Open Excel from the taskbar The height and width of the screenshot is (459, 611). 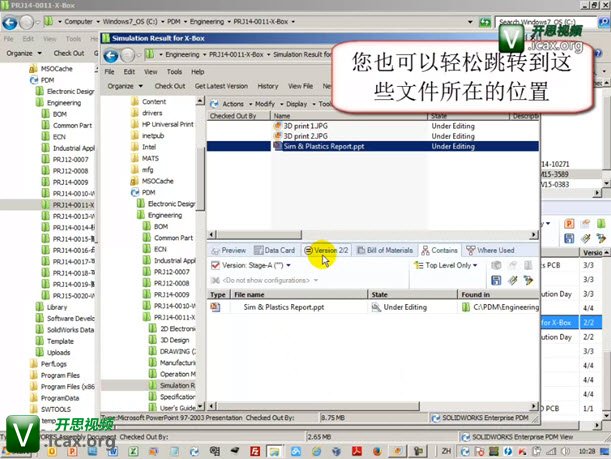click(x=133, y=451)
